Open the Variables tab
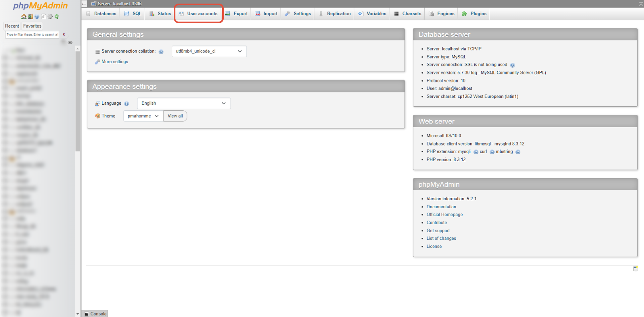Viewport: 644px width, 317px height. 372,14
